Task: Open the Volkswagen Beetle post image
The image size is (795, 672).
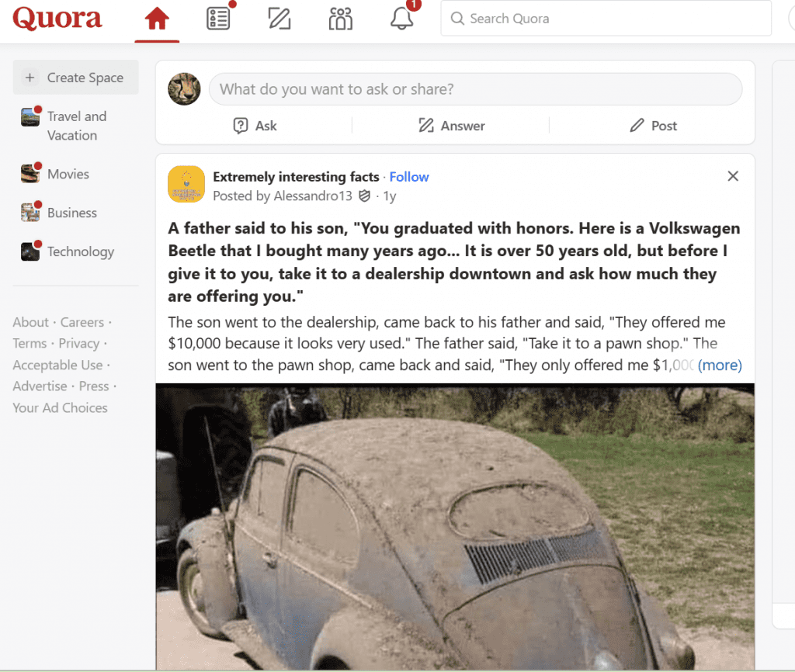Action: [455, 526]
